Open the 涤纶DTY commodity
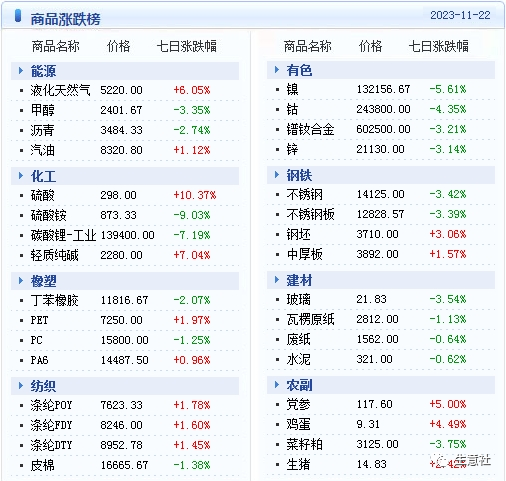This screenshot has width=506, height=481. coord(51,445)
